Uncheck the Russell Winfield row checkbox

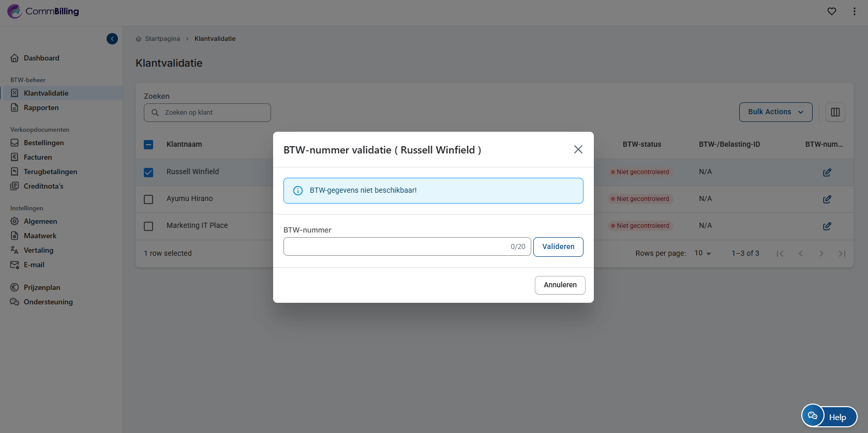click(148, 173)
